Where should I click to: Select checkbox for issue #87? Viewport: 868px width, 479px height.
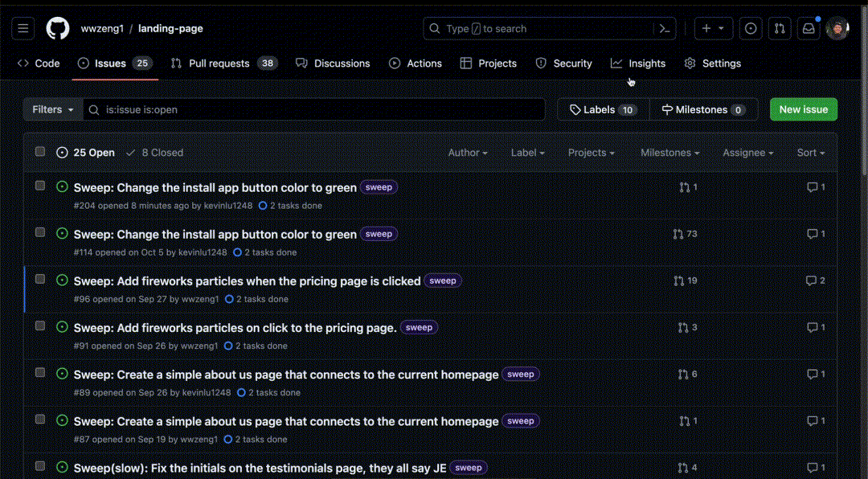point(40,420)
